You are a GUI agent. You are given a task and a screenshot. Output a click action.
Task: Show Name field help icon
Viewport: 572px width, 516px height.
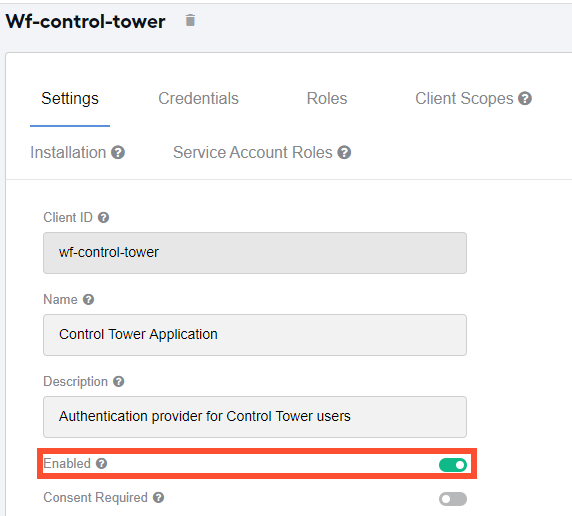88,300
